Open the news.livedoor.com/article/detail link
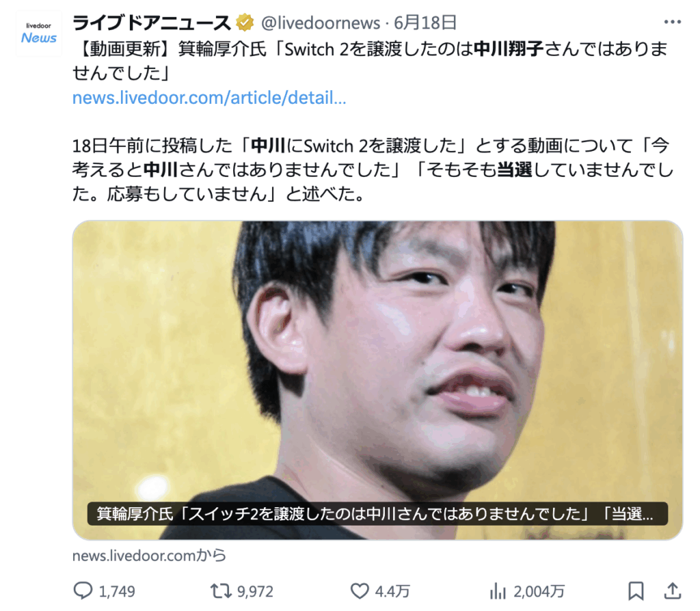Screen dimensions: 700x611 tap(209, 97)
